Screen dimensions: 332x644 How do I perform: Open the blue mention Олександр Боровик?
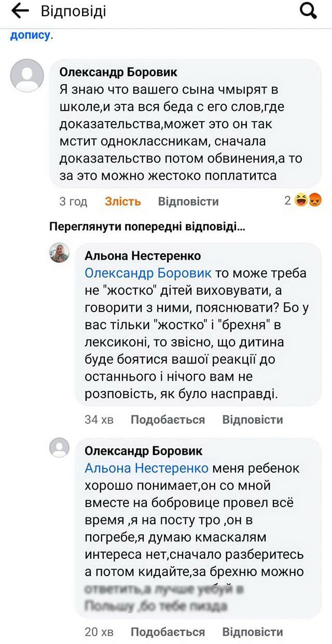(148, 273)
